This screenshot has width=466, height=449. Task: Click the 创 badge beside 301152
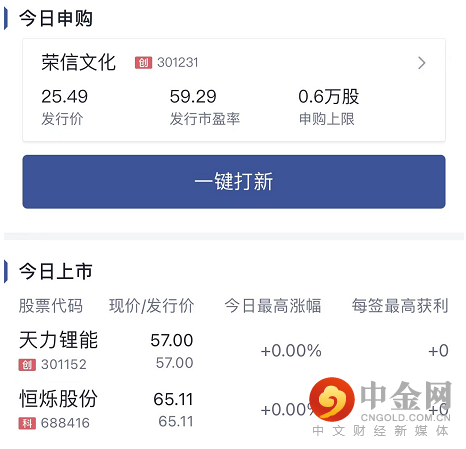(27, 365)
